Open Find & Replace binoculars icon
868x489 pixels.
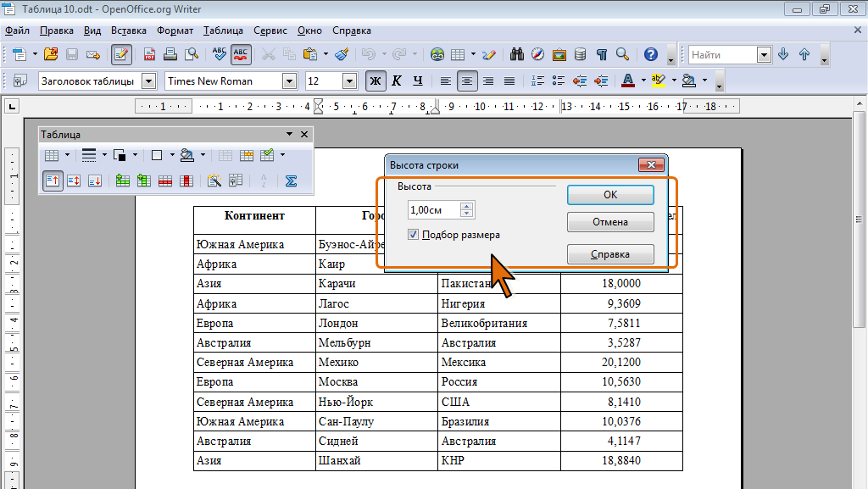pyautogui.click(x=517, y=54)
